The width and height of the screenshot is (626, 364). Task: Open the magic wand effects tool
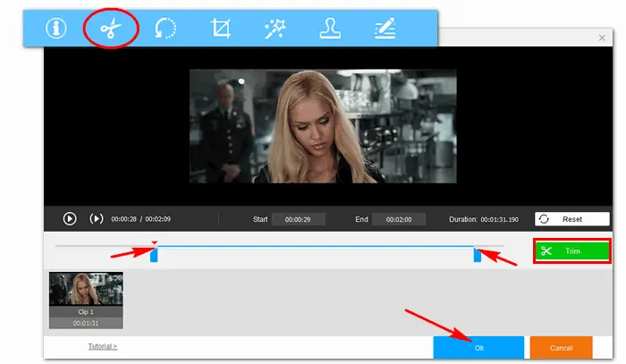click(x=275, y=29)
